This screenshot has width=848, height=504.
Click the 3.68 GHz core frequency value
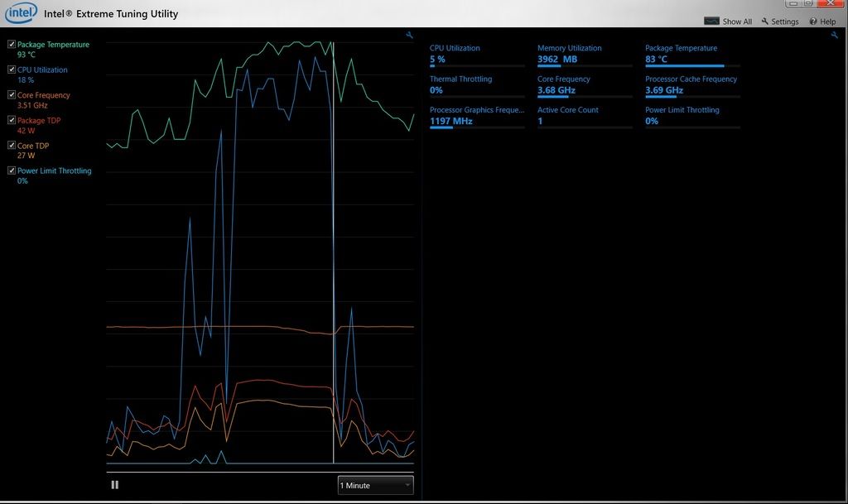click(556, 90)
